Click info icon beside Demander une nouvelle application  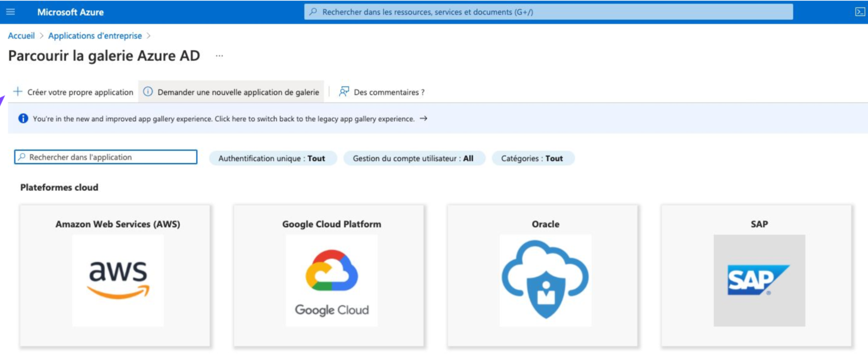pyautogui.click(x=148, y=92)
